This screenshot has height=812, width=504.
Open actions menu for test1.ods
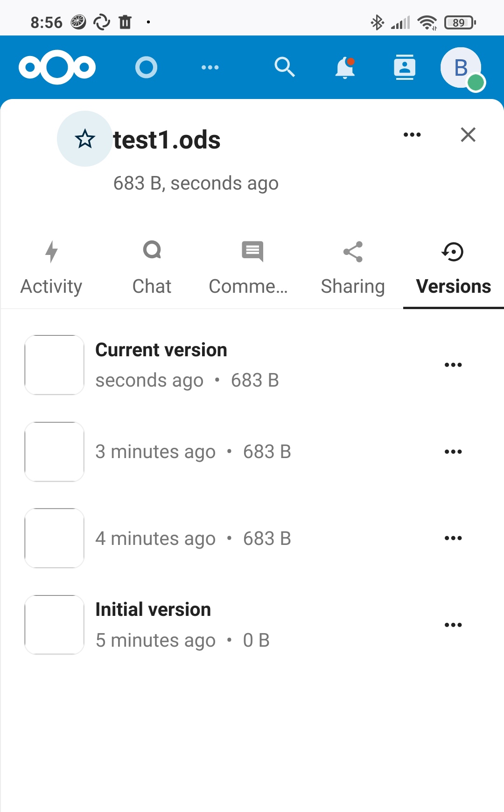tap(412, 134)
